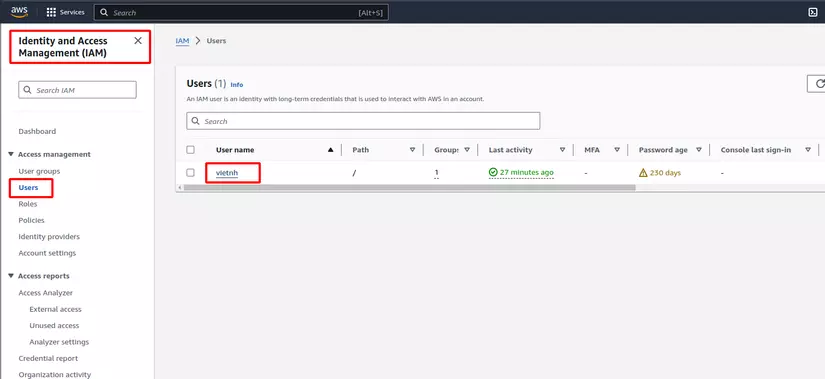Open User groups in the sidebar
The height and width of the screenshot is (379, 825).
[x=39, y=171]
